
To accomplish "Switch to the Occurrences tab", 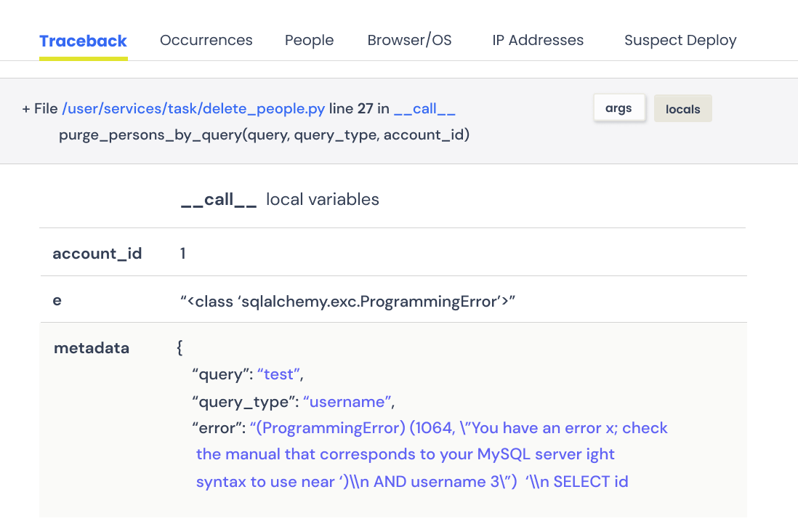I will click(x=206, y=40).
